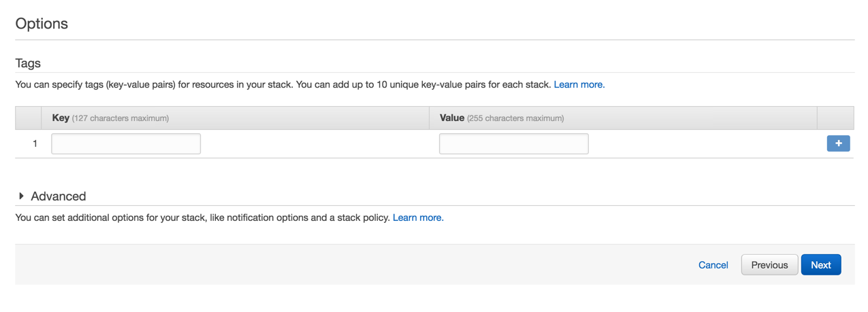Open Learn more link about tags
Image resolution: width=868 pixels, height=312 pixels.
coord(579,85)
